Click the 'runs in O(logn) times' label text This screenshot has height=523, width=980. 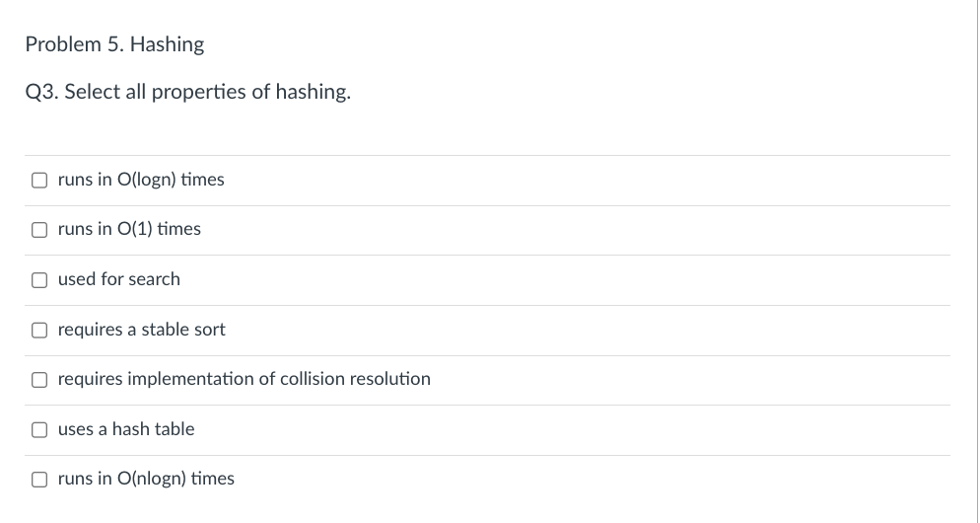141,180
